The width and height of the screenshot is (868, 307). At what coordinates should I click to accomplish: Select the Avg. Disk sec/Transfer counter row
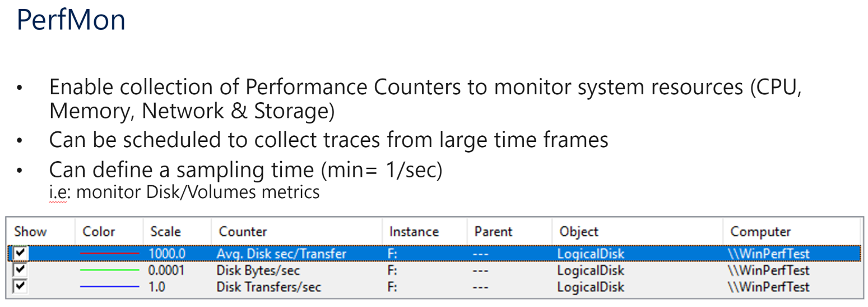[434, 254]
